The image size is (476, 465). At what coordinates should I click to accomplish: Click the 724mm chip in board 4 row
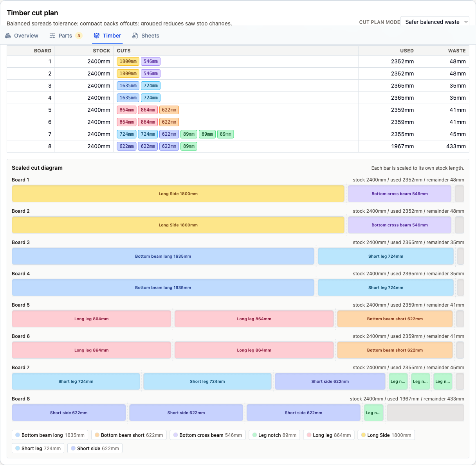(151, 98)
